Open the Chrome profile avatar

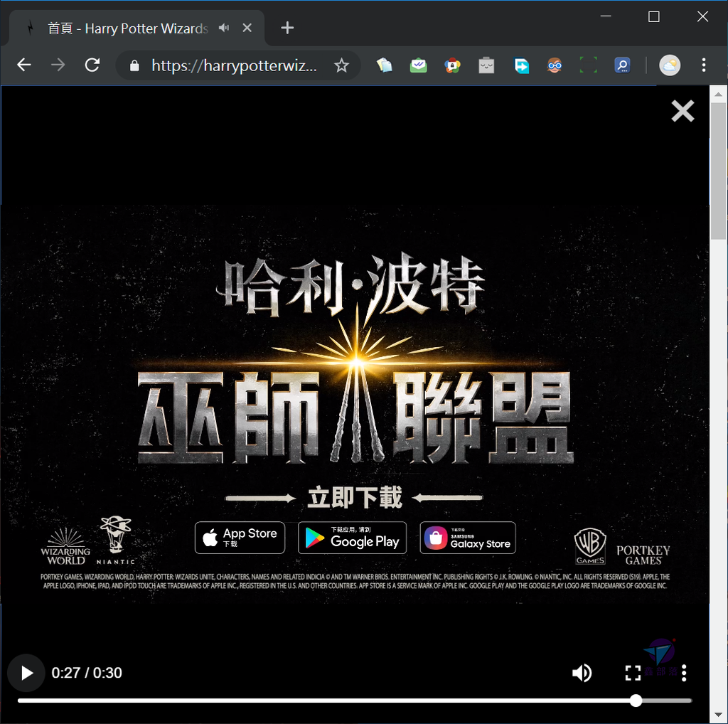click(x=670, y=65)
